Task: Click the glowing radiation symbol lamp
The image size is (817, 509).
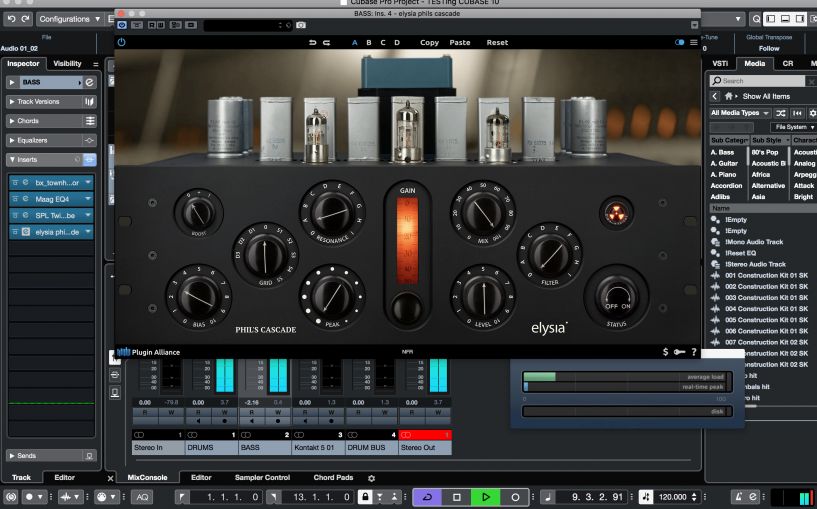Action: click(x=616, y=214)
